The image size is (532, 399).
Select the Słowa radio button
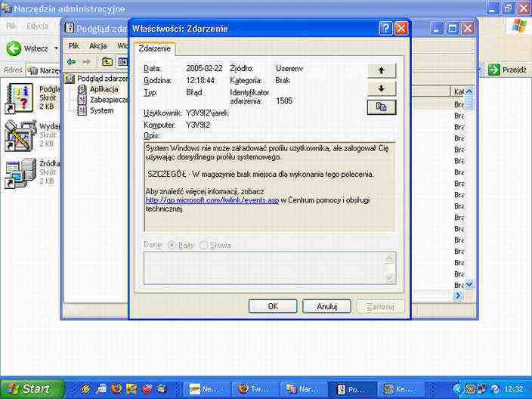coord(204,245)
